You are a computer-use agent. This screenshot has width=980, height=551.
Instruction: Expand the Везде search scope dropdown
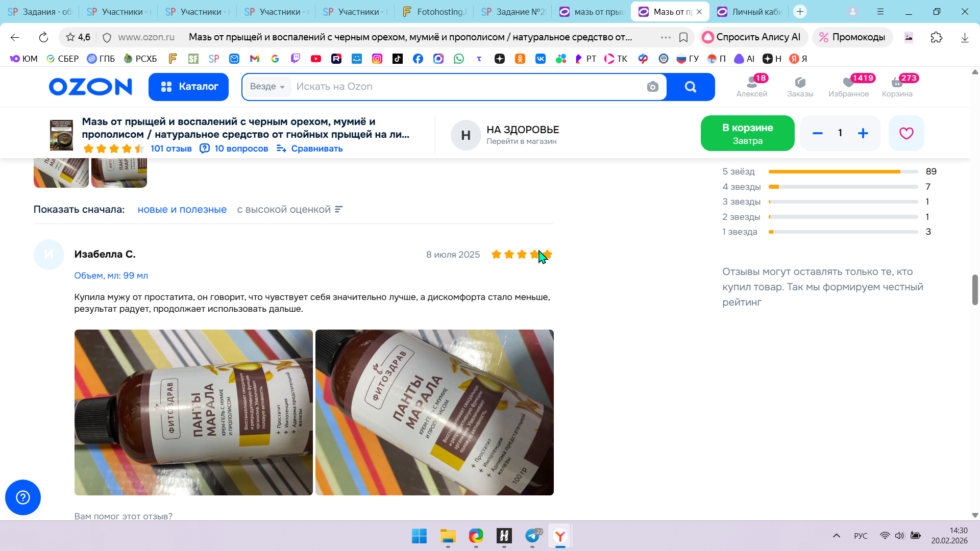click(267, 87)
